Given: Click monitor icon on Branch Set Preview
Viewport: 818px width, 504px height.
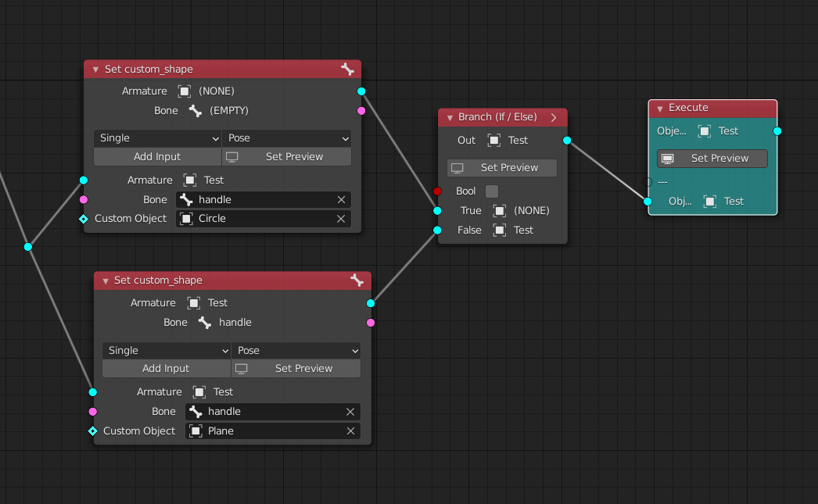Looking at the screenshot, I should click(457, 168).
